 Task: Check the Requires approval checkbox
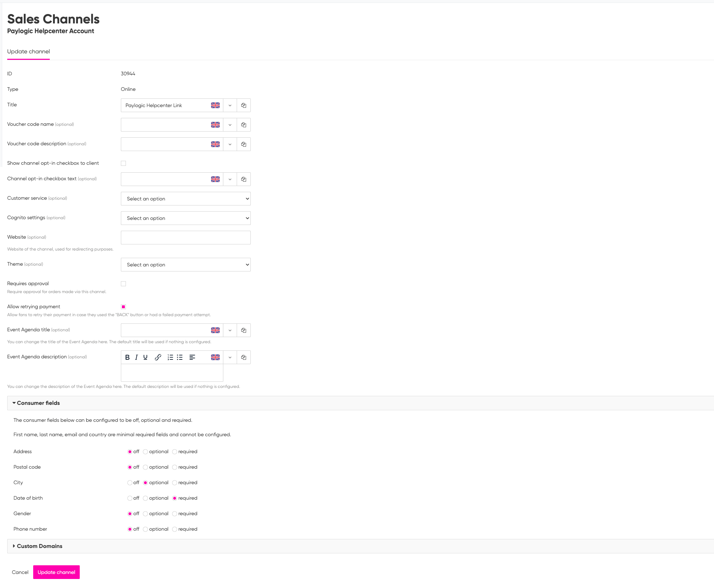123,284
